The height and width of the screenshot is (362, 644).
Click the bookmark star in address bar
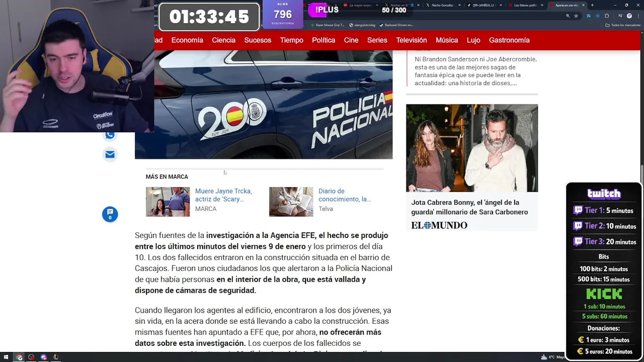(x=576, y=16)
